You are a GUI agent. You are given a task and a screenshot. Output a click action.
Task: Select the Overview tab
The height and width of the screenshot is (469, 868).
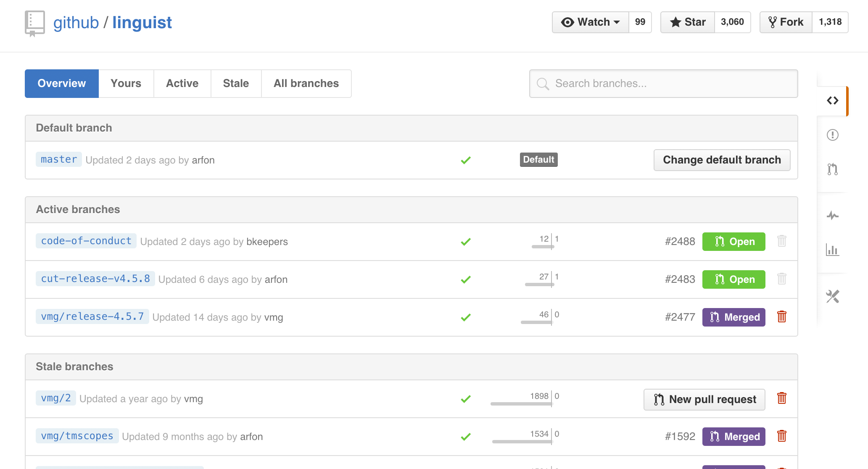click(x=62, y=83)
